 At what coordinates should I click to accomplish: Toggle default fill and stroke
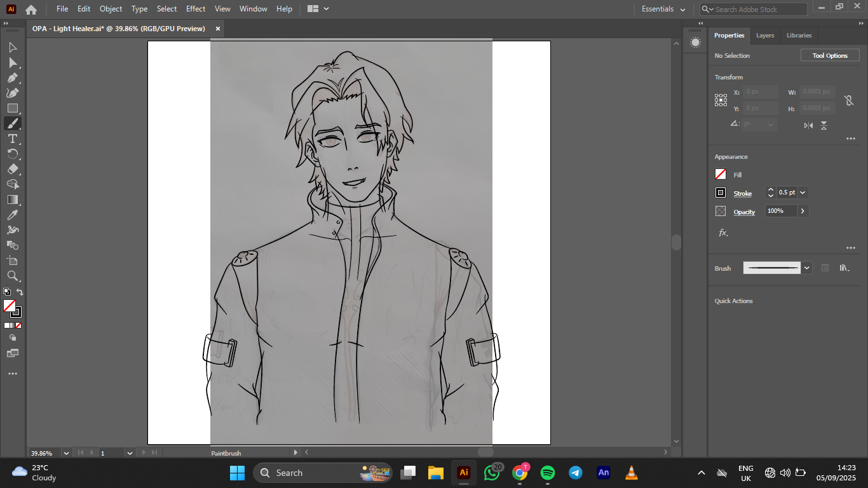pyautogui.click(x=7, y=292)
